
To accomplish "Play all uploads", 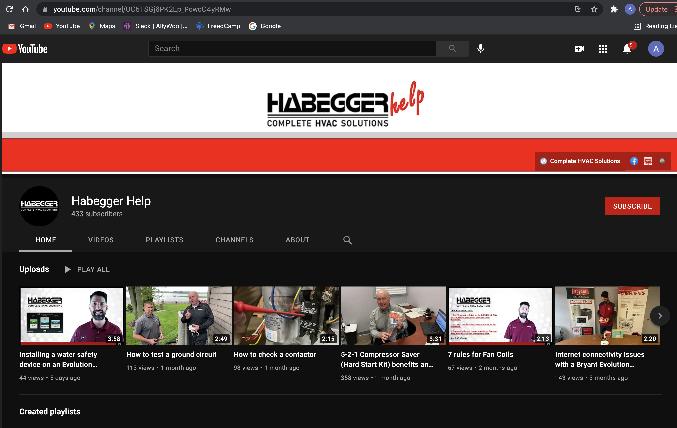I will (x=88, y=269).
